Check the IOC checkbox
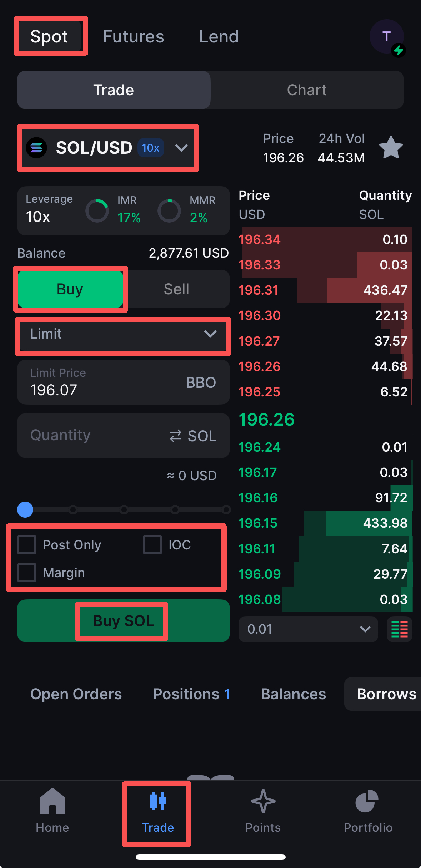The image size is (421, 868). (x=152, y=545)
